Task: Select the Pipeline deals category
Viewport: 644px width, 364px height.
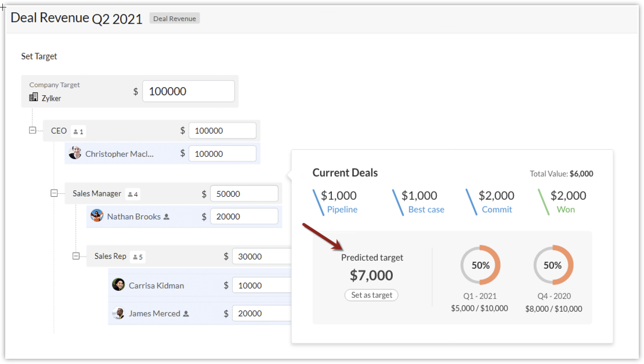Action: (x=342, y=210)
